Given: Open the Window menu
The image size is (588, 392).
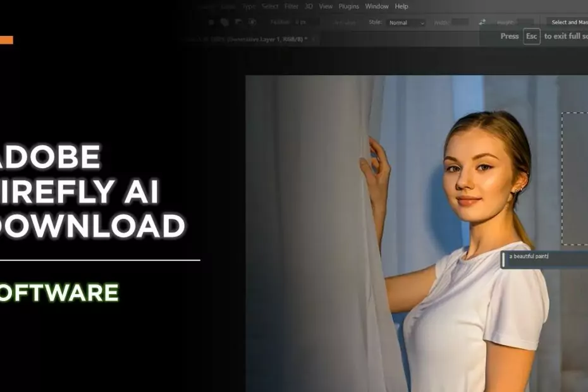Looking at the screenshot, I should 376,6.
